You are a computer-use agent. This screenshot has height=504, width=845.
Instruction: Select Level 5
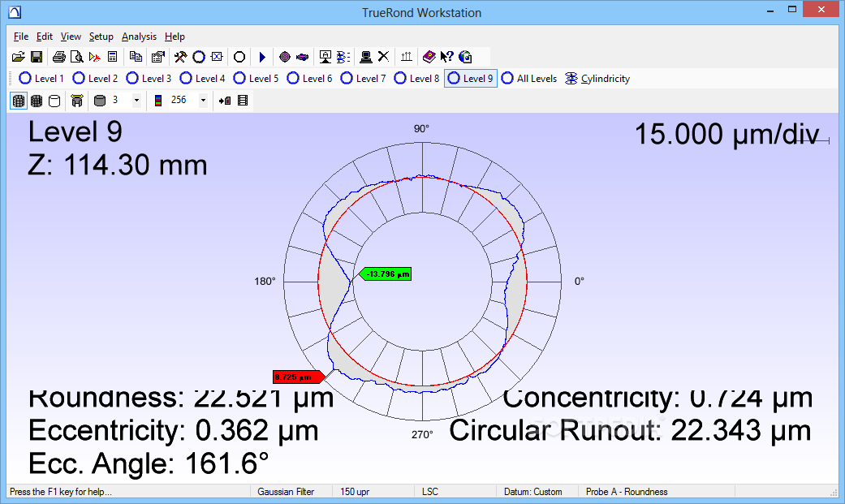coord(256,78)
